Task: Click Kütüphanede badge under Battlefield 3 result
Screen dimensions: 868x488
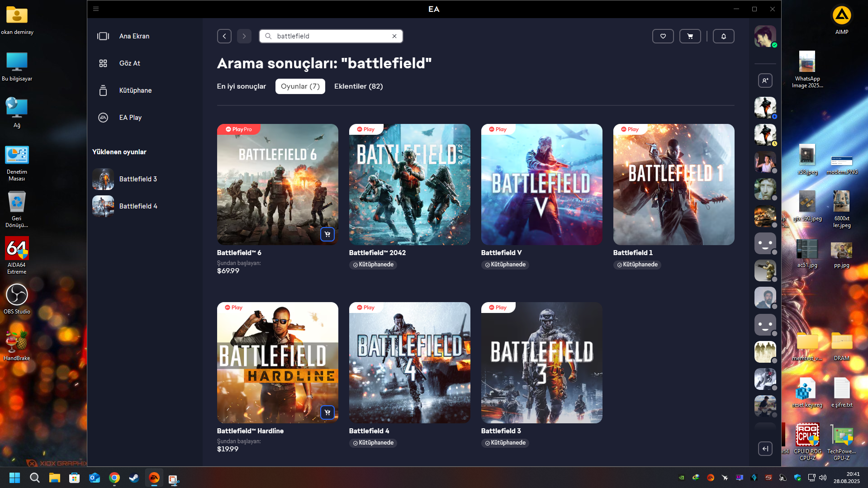Action: (x=505, y=443)
